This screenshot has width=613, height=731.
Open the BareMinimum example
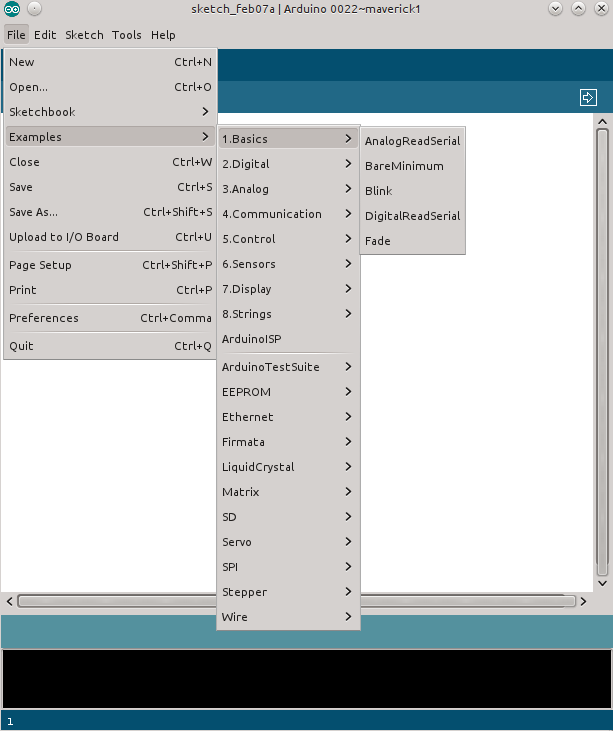coord(413,166)
